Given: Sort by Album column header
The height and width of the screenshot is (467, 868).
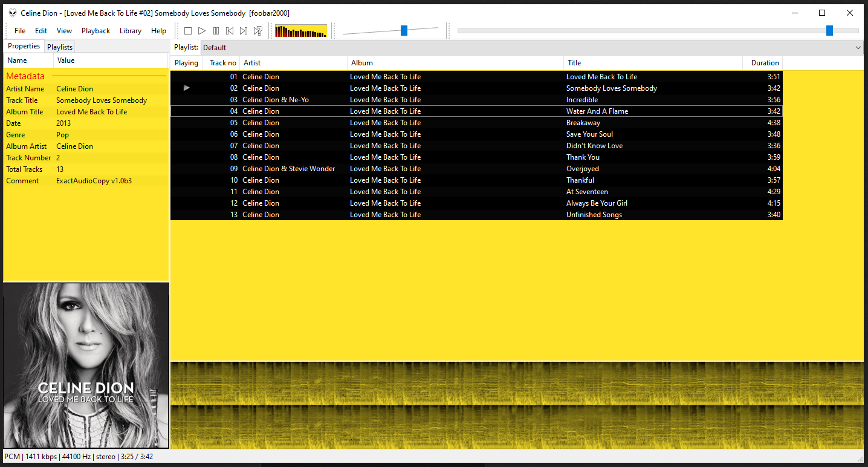Looking at the screenshot, I should [456, 63].
